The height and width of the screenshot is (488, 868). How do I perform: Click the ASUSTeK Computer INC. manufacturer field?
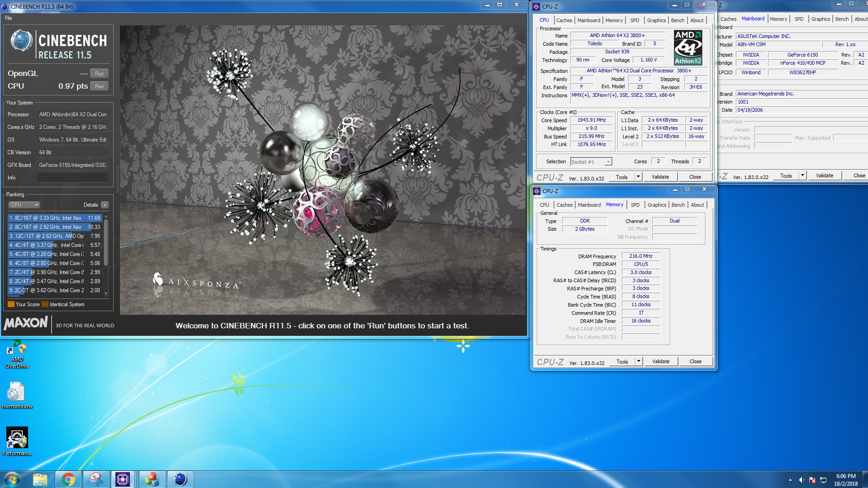point(801,36)
